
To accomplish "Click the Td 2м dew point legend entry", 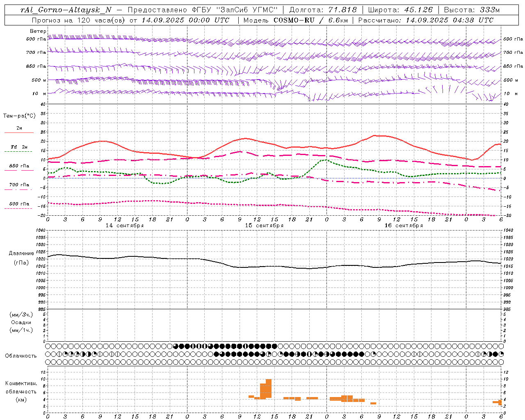I will 19,147.
